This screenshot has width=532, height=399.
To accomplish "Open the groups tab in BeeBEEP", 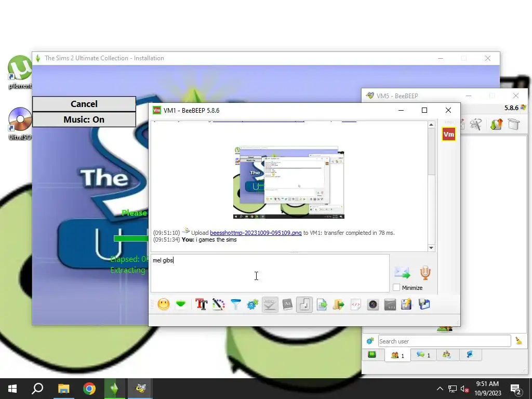I will [446, 355].
